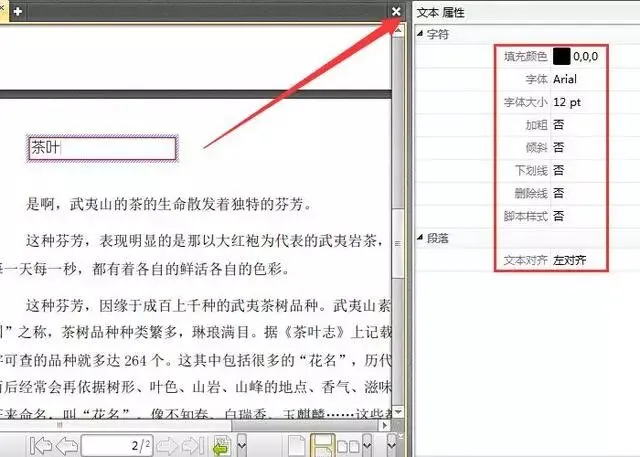Click the 字体大小 label
640x457 pixels.
[525, 102]
